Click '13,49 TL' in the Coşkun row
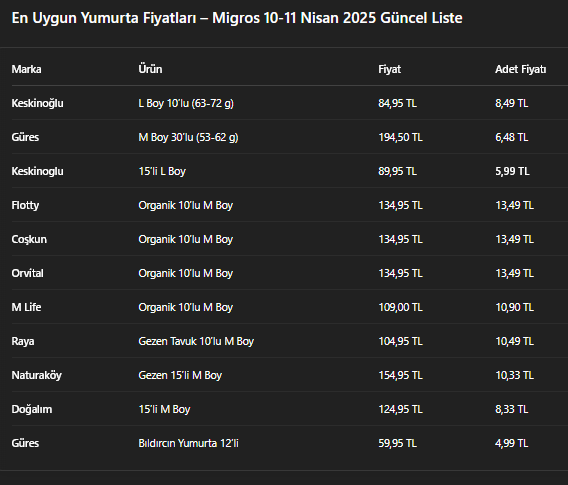The height and width of the screenshot is (485, 568). pos(514,239)
